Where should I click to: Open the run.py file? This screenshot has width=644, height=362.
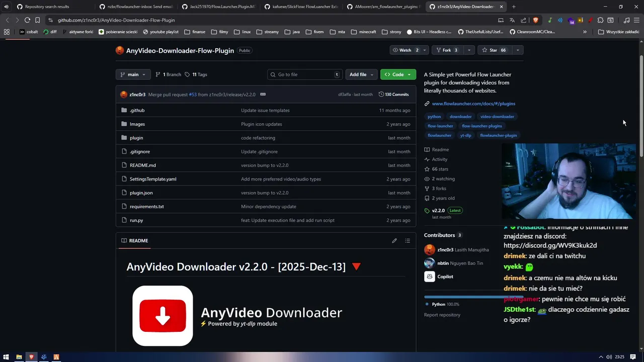pyautogui.click(x=136, y=220)
